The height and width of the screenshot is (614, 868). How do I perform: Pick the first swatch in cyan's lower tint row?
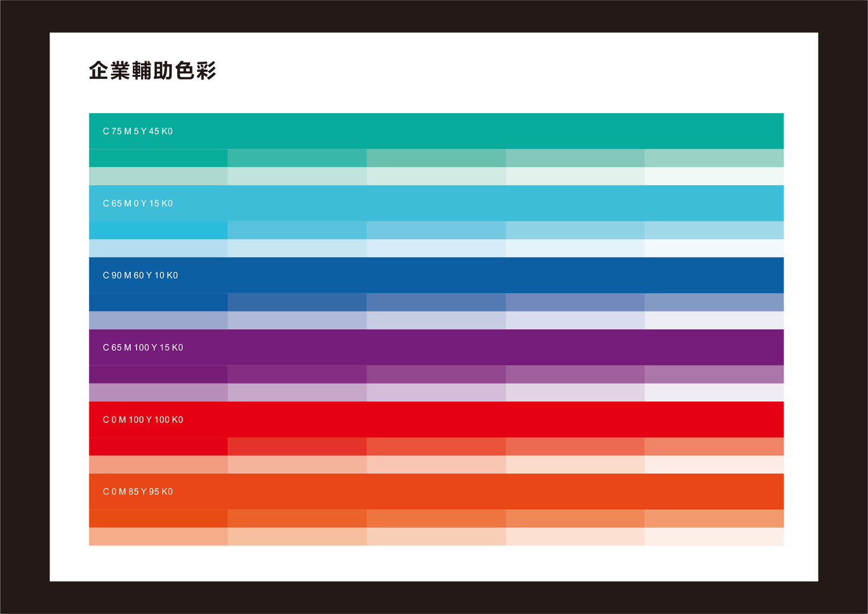click(x=158, y=248)
